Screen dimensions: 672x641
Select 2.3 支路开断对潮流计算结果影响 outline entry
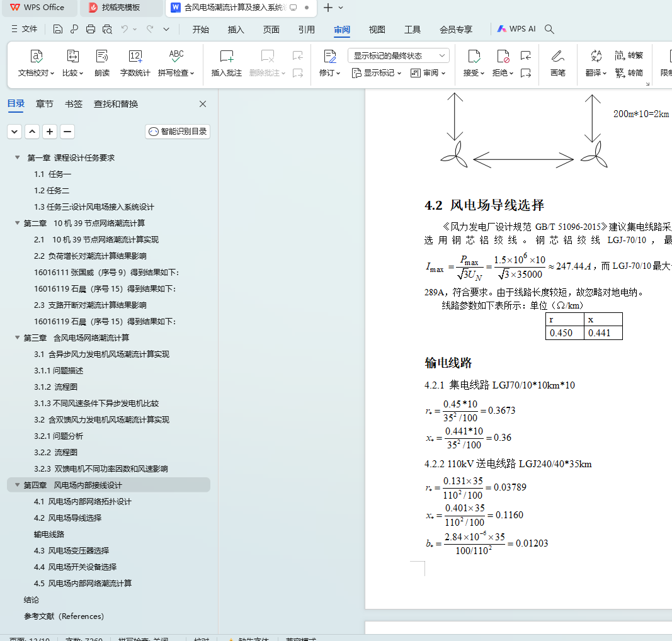coord(91,305)
